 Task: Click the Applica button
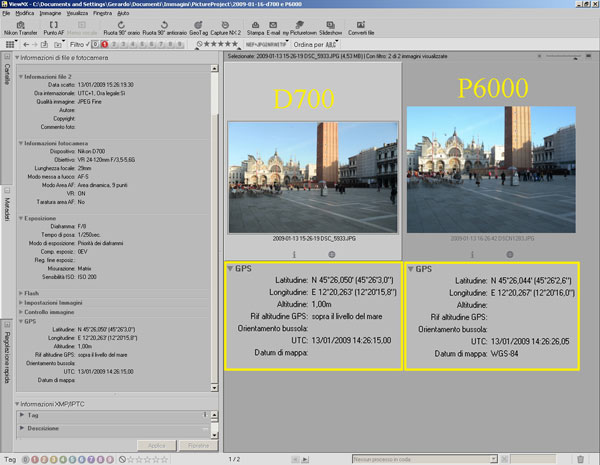pos(157,446)
